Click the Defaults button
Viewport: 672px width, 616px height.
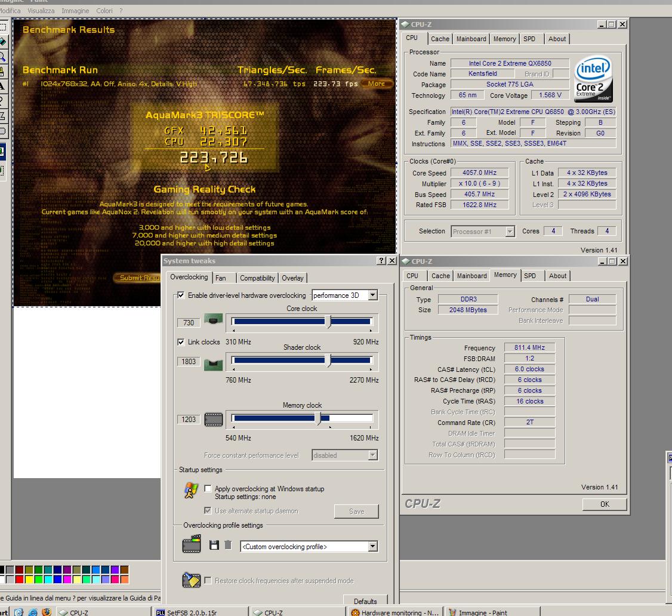[365, 601]
